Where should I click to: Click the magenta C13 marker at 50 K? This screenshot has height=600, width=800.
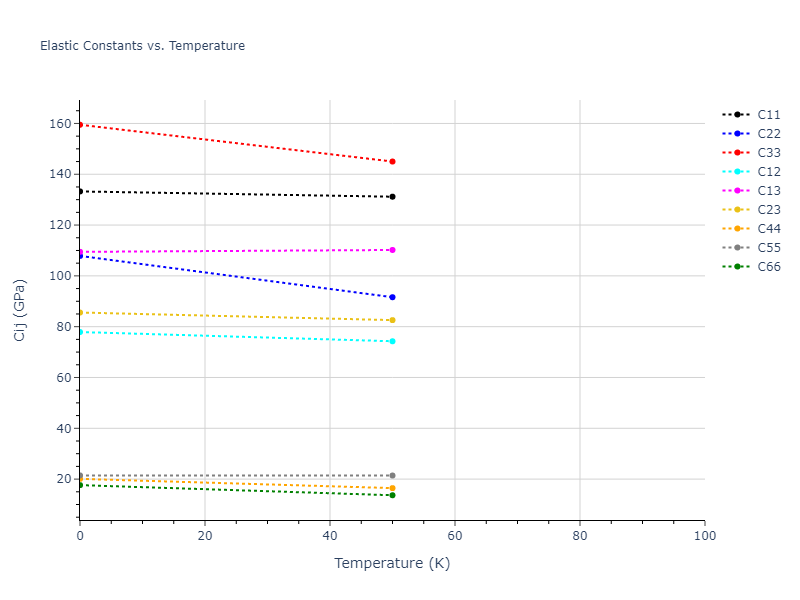[x=392, y=250]
